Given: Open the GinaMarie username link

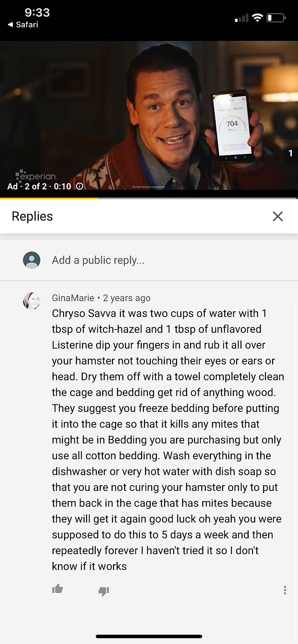Looking at the screenshot, I should (73, 298).
